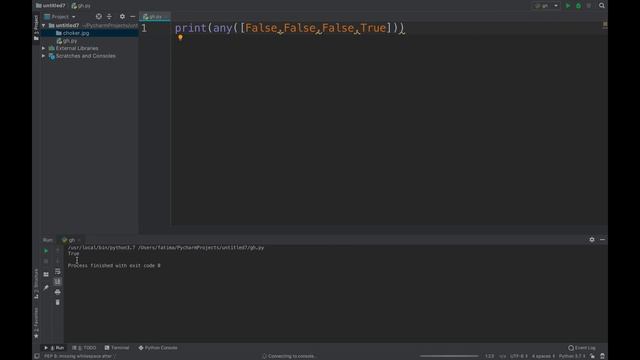Click the stop icon in the top toolbar

tap(589, 6)
